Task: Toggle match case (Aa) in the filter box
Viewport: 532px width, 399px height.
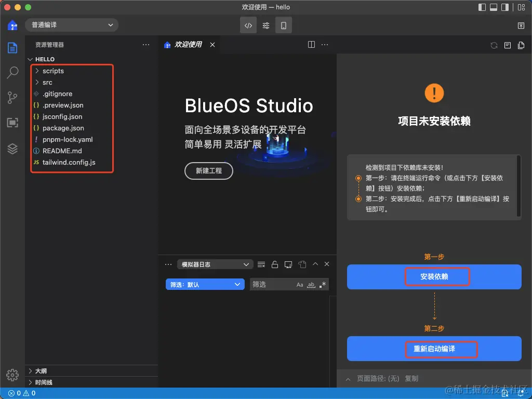Action: coord(300,285)
